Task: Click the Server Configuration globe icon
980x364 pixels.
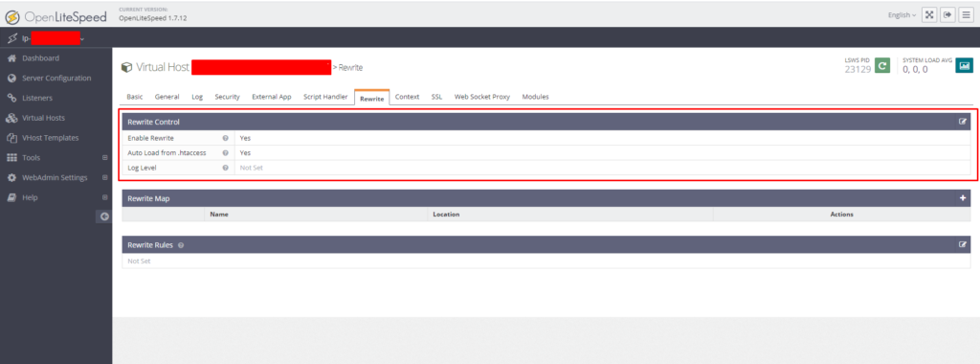Action: [x=11, y=79]
